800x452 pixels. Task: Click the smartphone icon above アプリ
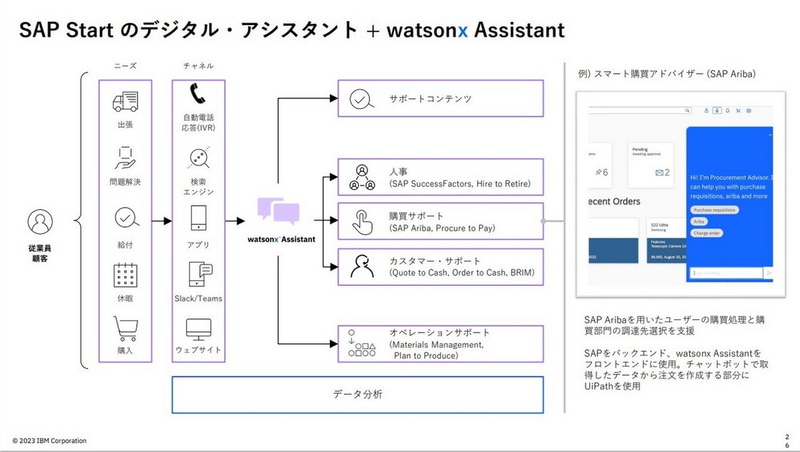click(x=198, y=218)
